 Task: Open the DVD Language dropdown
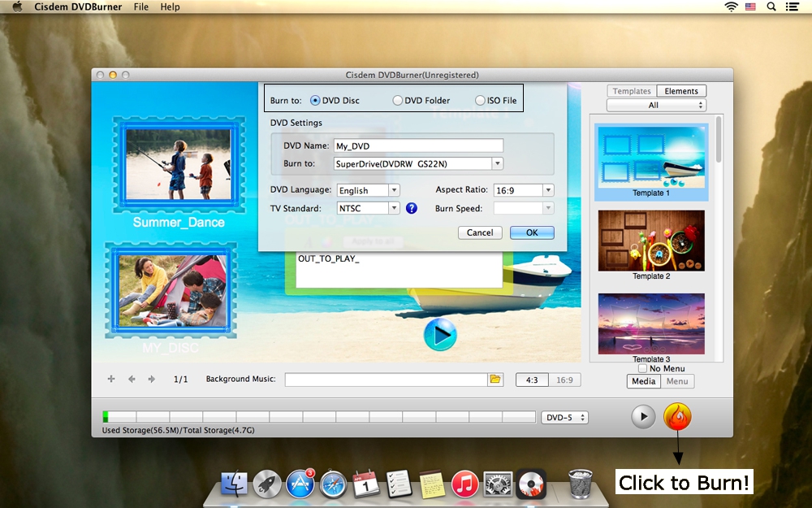pos(368,190)
